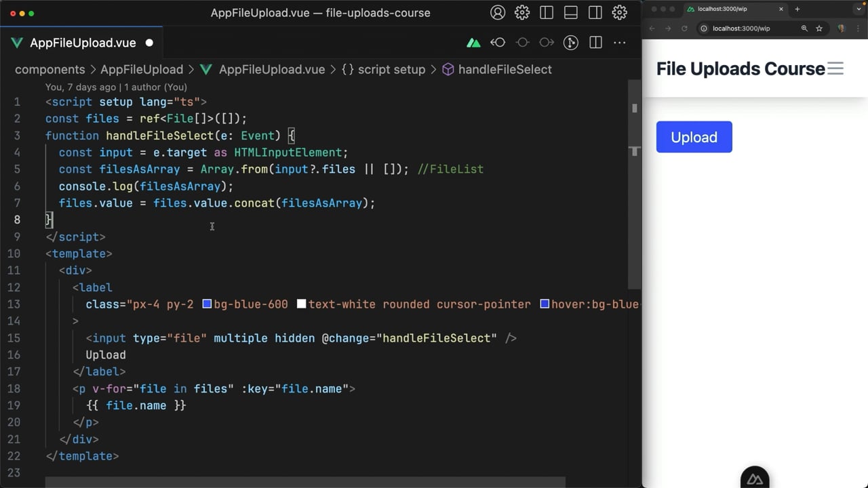This screenshot has height=488, width=868.
Task: Bookmark this page with the star icon
Action: point(819,28)
